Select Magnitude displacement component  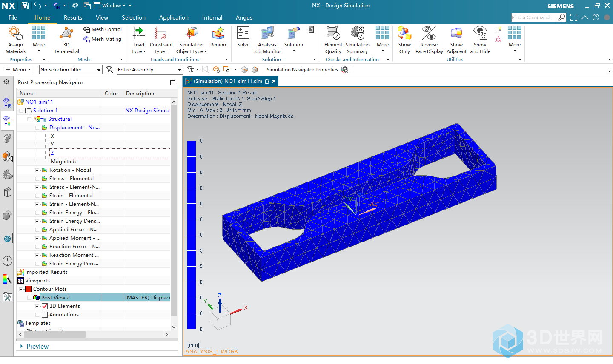[x=64, y=162]
